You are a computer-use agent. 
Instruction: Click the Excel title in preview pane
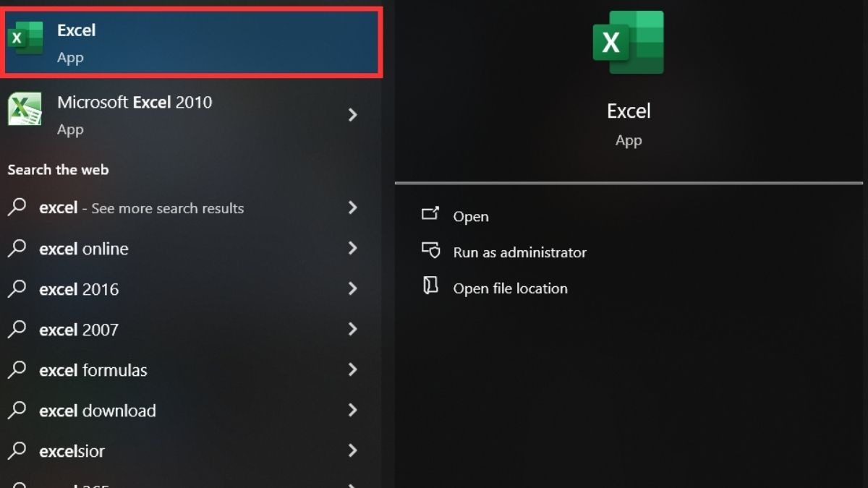[x=629, y=111]
